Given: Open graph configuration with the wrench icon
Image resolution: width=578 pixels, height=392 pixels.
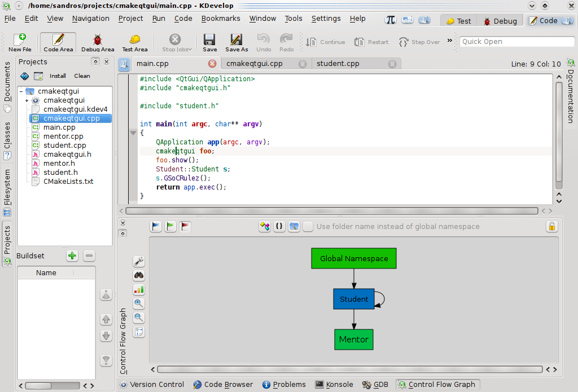Looking at the screenshot, I should tap(138, 261).
